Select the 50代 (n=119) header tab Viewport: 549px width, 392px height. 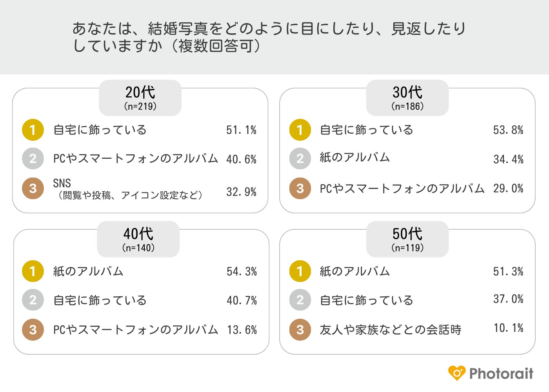[x=407, y=239]
